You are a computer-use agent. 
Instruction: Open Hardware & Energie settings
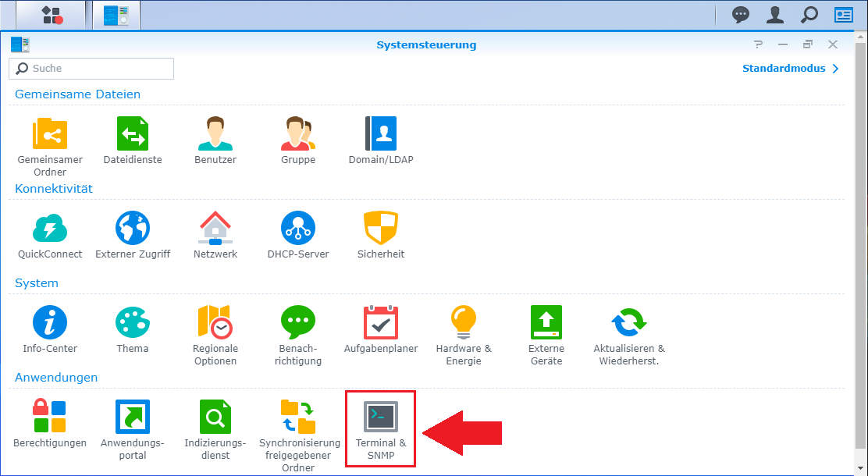point(464,322)
